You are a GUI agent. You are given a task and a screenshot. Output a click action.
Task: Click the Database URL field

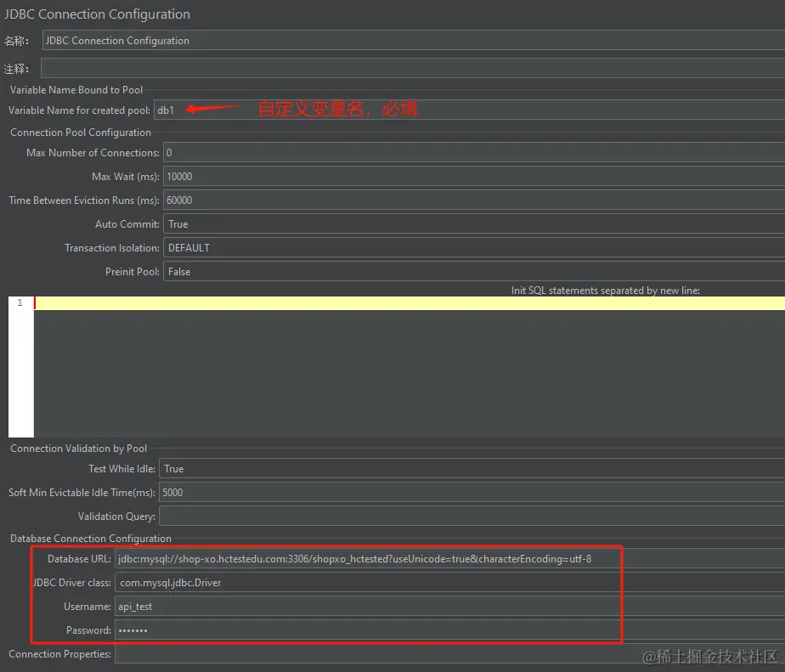point(449,558)
